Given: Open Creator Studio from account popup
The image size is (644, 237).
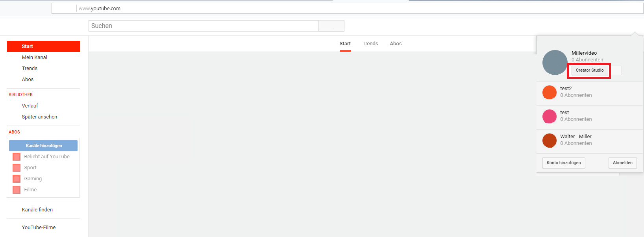Looking at the screenshot, I should [589, 70].
